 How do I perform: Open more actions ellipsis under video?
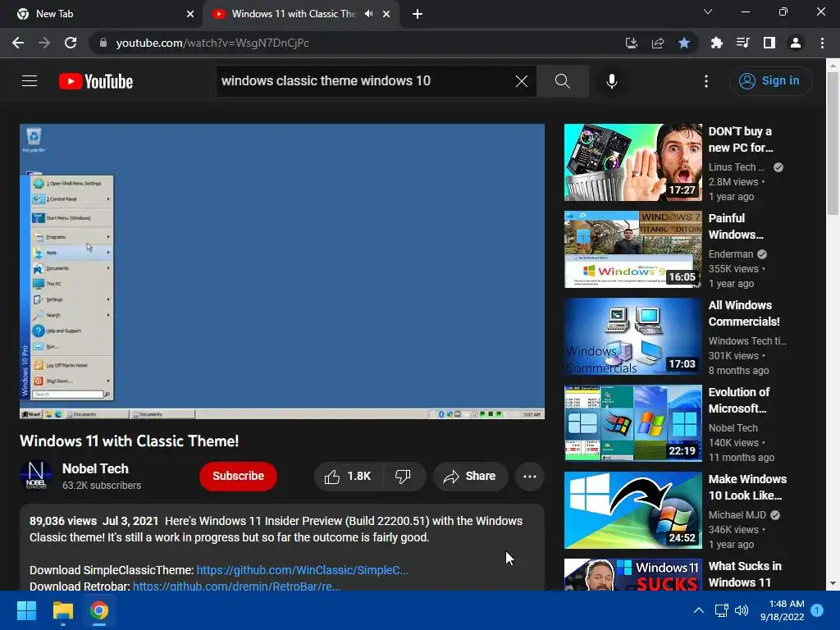click(x=530, y=477)
